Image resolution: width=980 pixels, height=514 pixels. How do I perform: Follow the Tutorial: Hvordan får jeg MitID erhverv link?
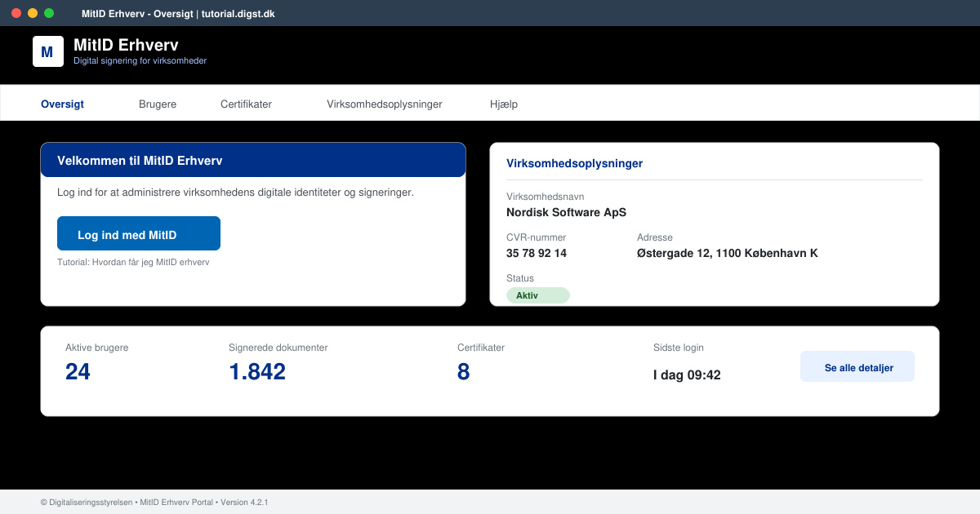click(133, 263)
